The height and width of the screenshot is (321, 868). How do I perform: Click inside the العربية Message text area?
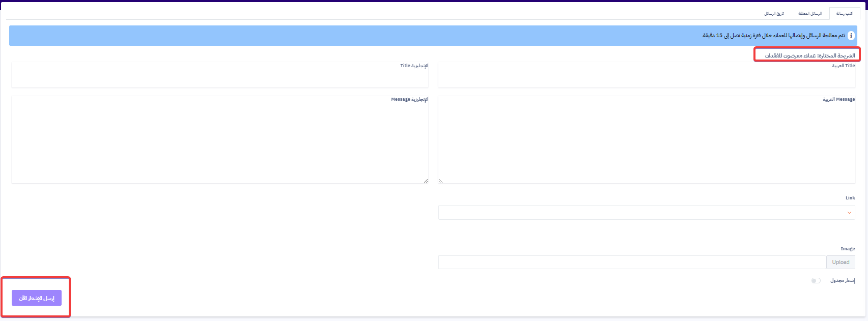(x=647, y=139)
